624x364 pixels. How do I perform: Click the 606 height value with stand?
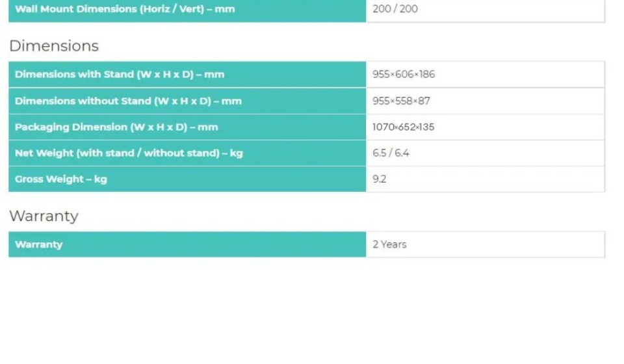click(404, 74)
